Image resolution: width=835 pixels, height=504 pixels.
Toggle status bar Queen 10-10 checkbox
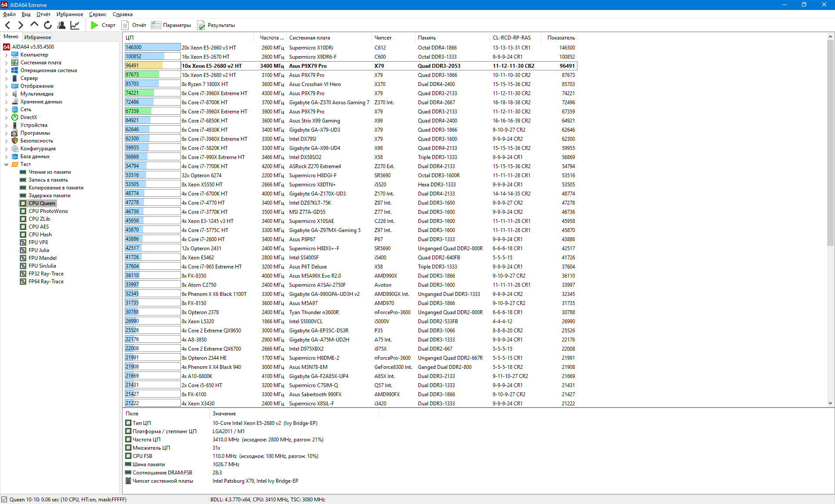click(x=4, y=499)
